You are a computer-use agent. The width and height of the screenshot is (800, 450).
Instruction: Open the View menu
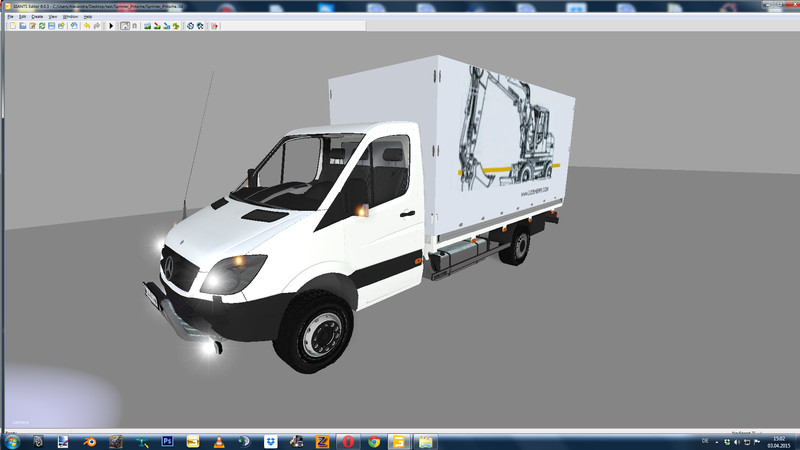(x=52, y=17)
